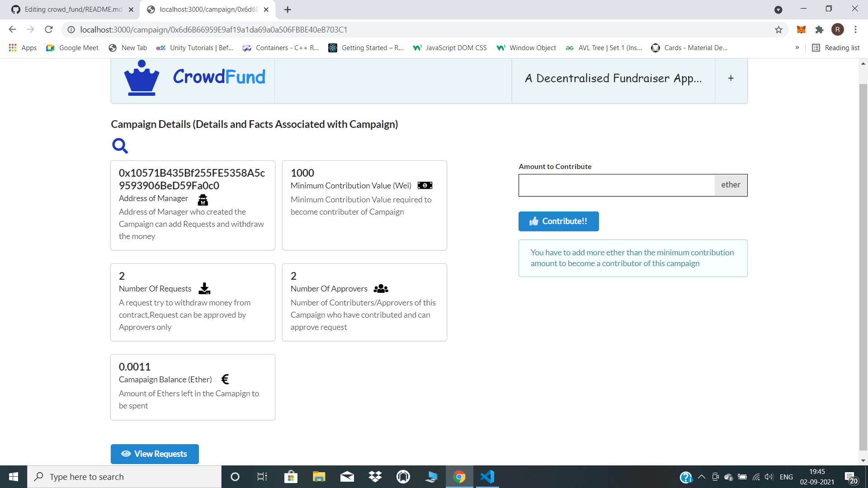Click the 'View Requests' button
This screenshot has width=868, height=488.
(x=154, y=454)
